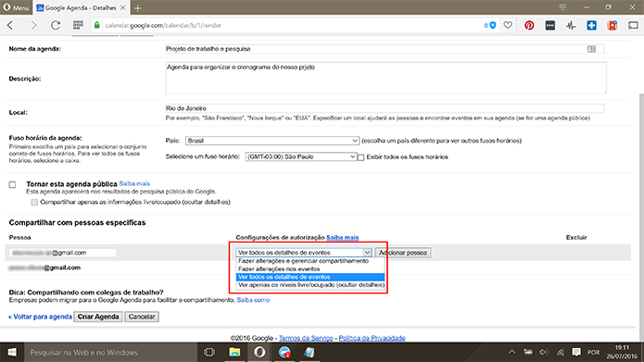The image size is (644, 362).
Task: Open Task View on the taskbar
Action: coord(209,352)
